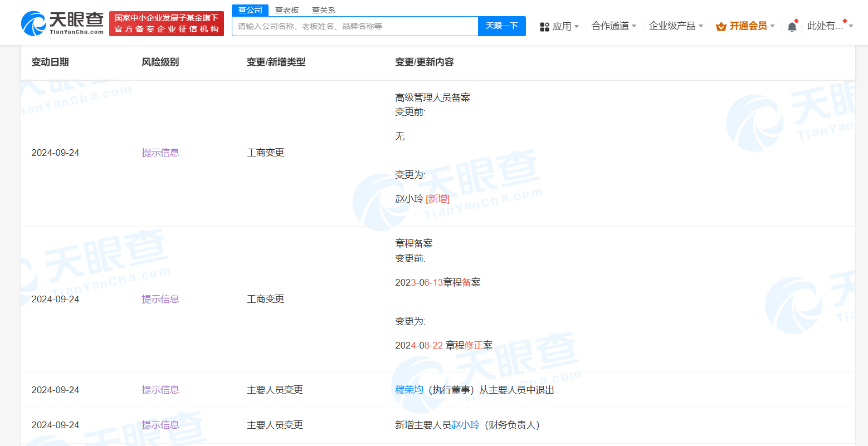Click 提示信息 in 章程备案 row
Image resolution: width=868 pixels, height=446 pixels.
click(x=160, y=299)
